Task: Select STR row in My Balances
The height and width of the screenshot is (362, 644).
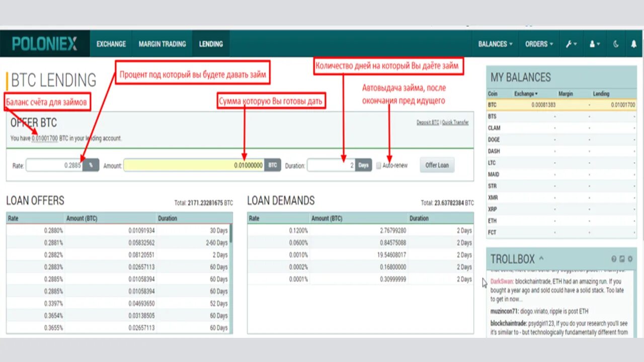Action: [561, 186]
